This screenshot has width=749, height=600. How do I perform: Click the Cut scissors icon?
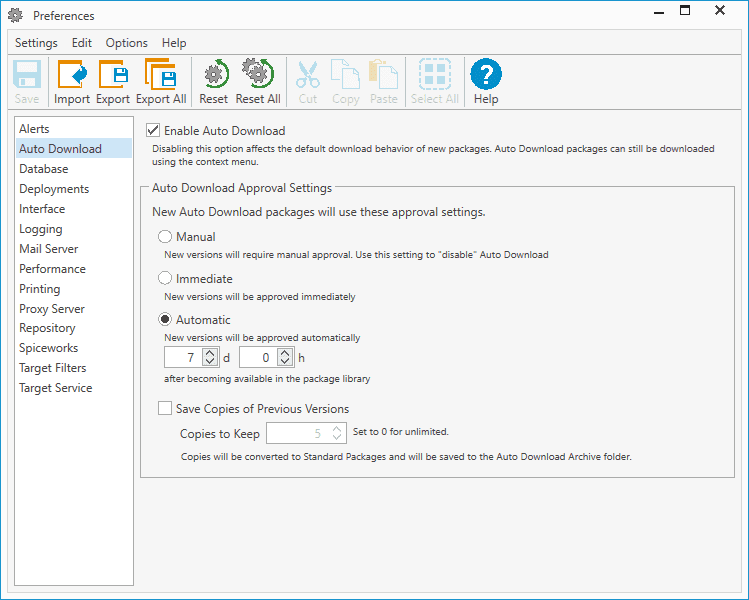[x=308, y=74]
